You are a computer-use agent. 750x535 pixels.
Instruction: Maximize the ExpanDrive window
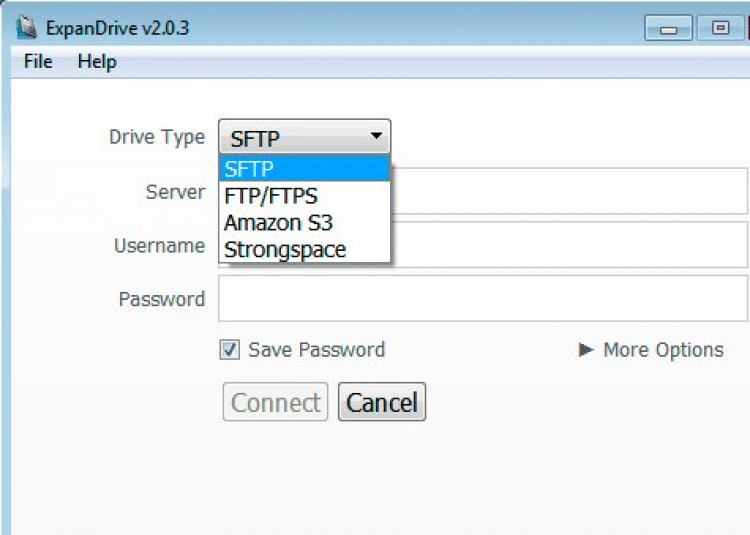click(x=720, y=29)
